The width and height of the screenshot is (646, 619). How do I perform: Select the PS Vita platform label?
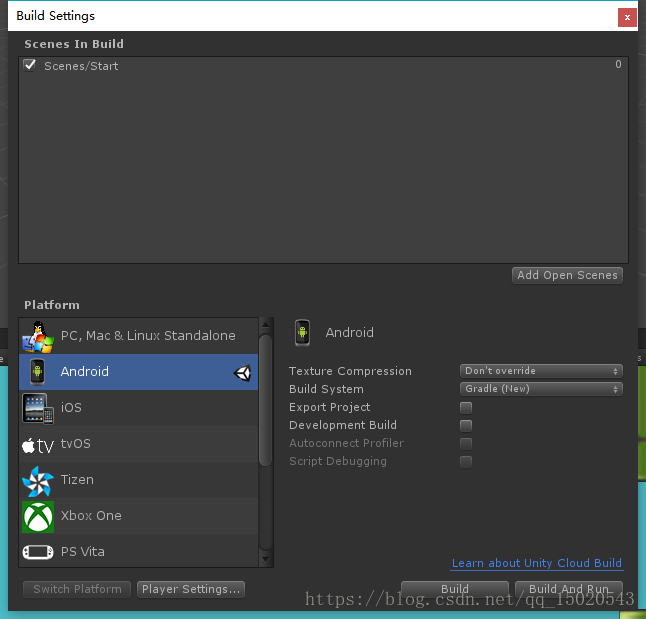pyautogui.click(x=82, y=551)
